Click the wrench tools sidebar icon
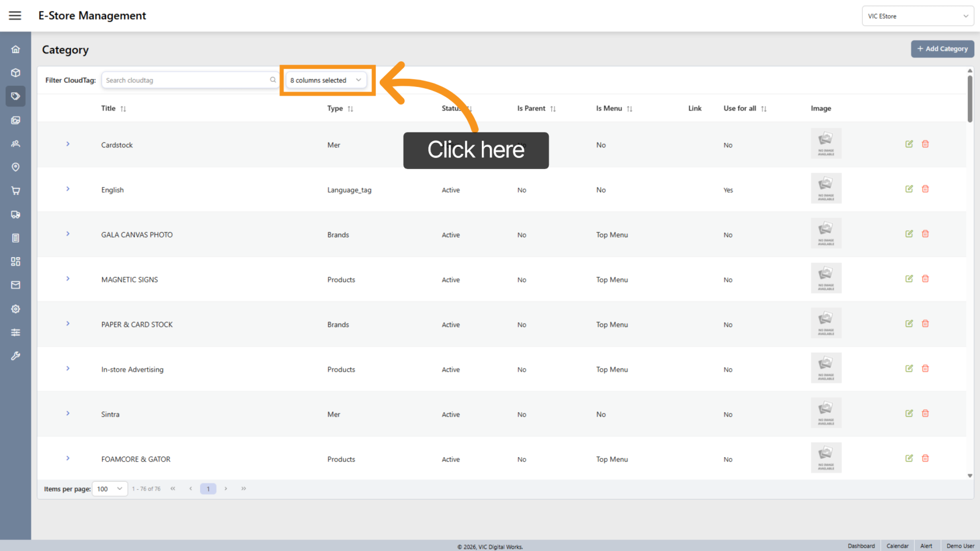This screenshot has height=551, width=980. (16, 356)
